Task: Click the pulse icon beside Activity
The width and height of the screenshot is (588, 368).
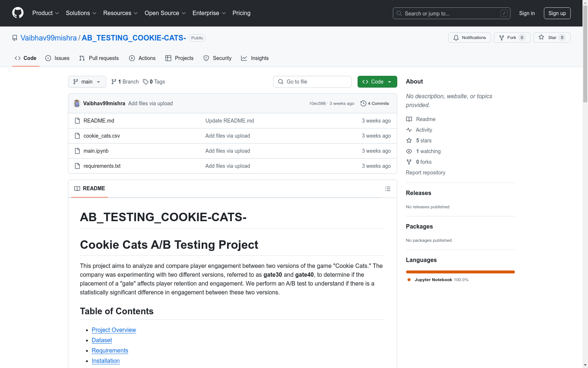Action: [409, 130]
